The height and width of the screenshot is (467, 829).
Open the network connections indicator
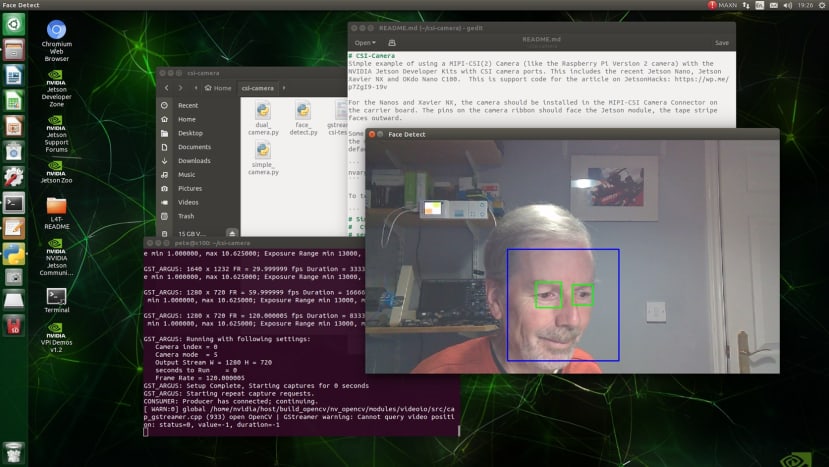pos(746,5)
